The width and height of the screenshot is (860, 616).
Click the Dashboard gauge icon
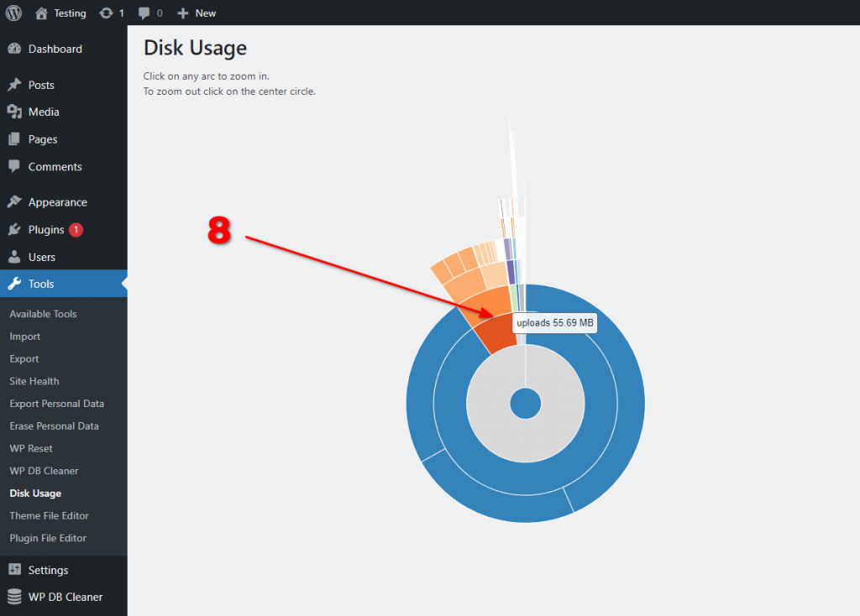point(15,49)
